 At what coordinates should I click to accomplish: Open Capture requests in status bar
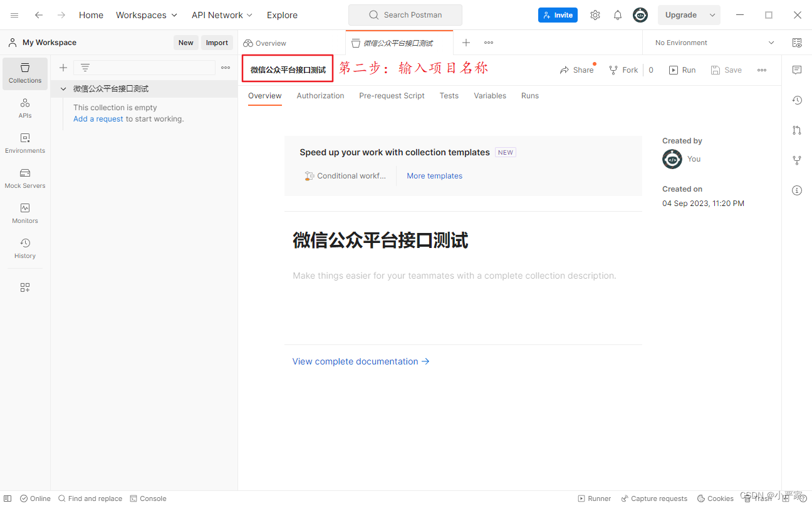pos(654,498)
